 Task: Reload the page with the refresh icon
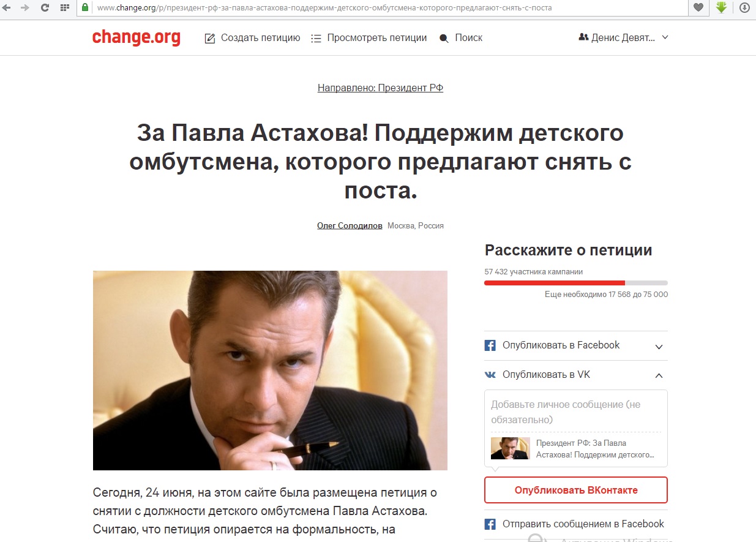coord(45,8)
